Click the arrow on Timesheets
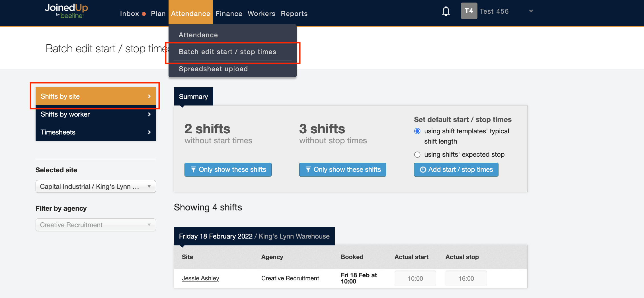The height and width of the screenshot is (298, 644). [x=149, y=132]
